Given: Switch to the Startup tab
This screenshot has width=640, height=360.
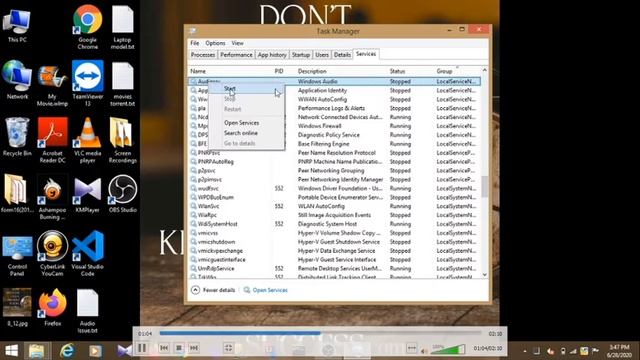Looking at the screenshot, I should [301, 55].
